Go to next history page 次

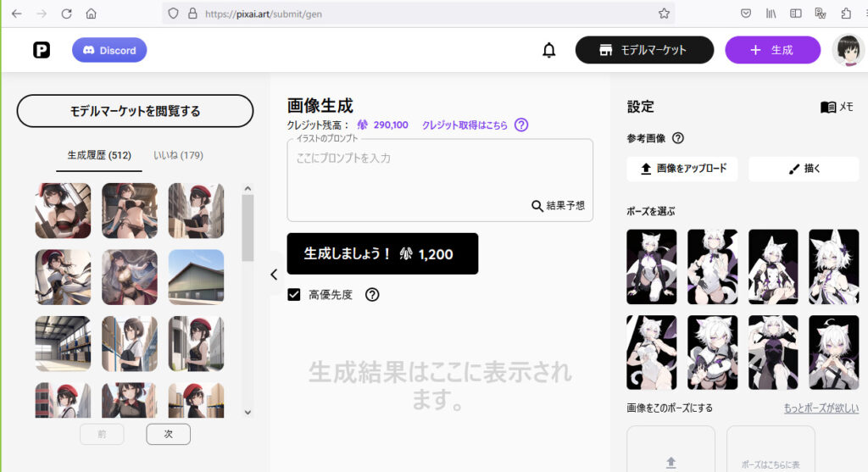pos(169,435)
